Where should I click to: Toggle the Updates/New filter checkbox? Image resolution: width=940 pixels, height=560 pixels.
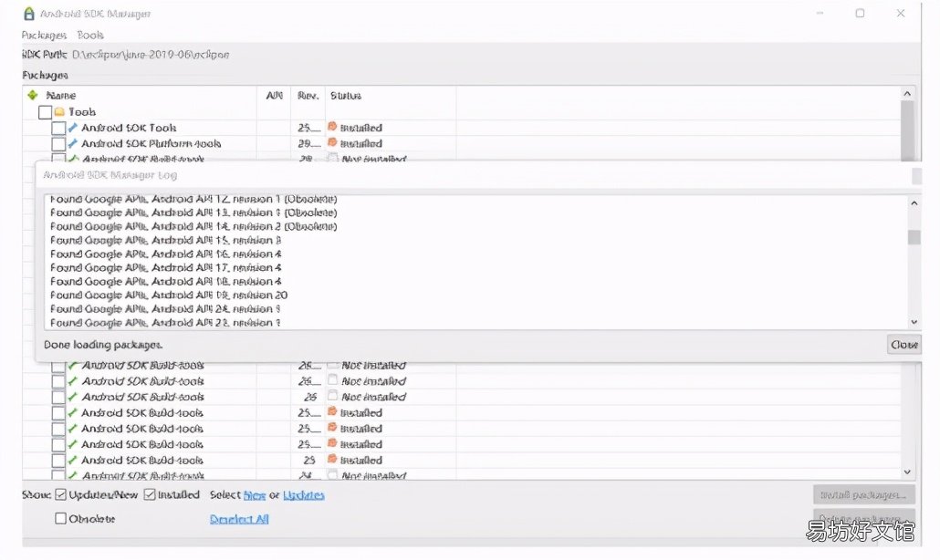pos(60,494)
